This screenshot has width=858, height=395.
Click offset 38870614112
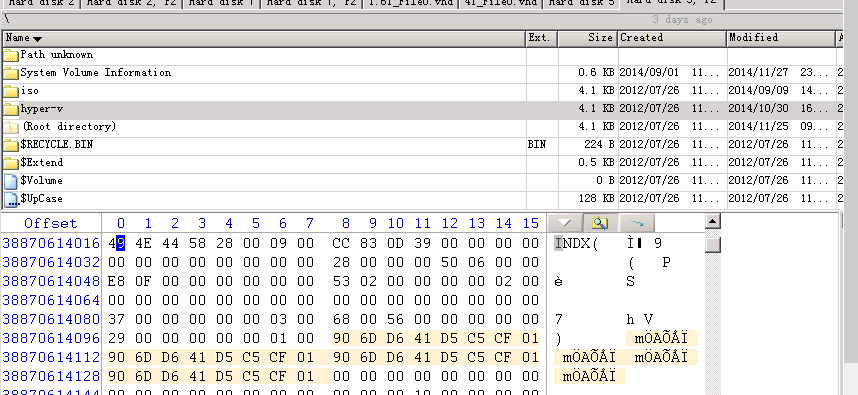point(51,357)
